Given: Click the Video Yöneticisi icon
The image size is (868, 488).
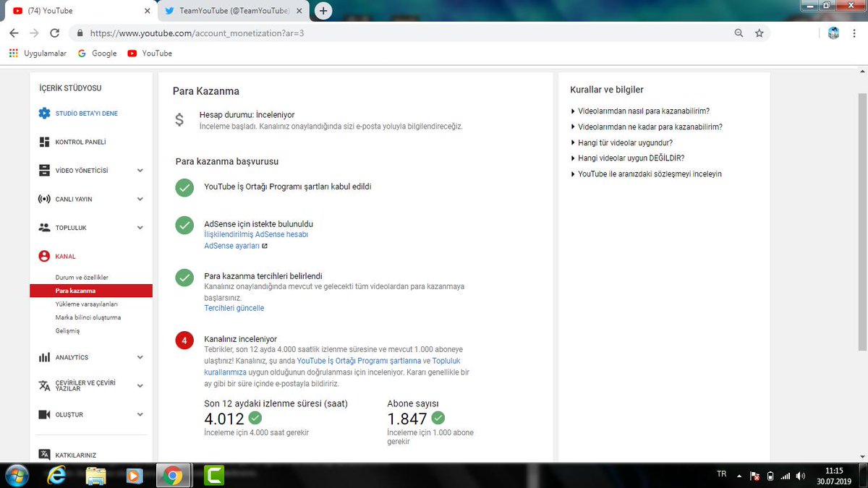Looking at the screenshot, I should tap(44, 171).
